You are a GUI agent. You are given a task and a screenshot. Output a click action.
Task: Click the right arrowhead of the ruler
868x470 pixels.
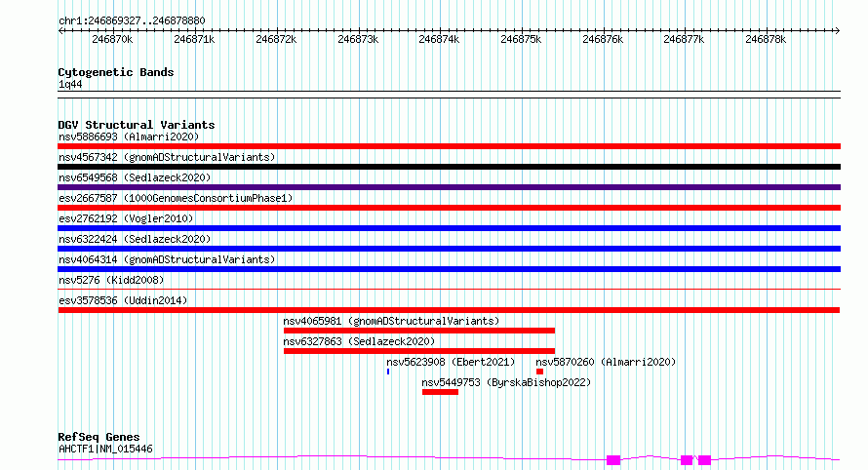837,30
